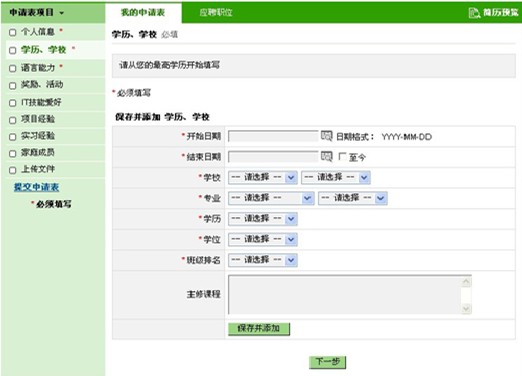Expand the 申请表项目 header arrow
The width and height of the screenshot is (522, 376).
[x=62, y=13]
